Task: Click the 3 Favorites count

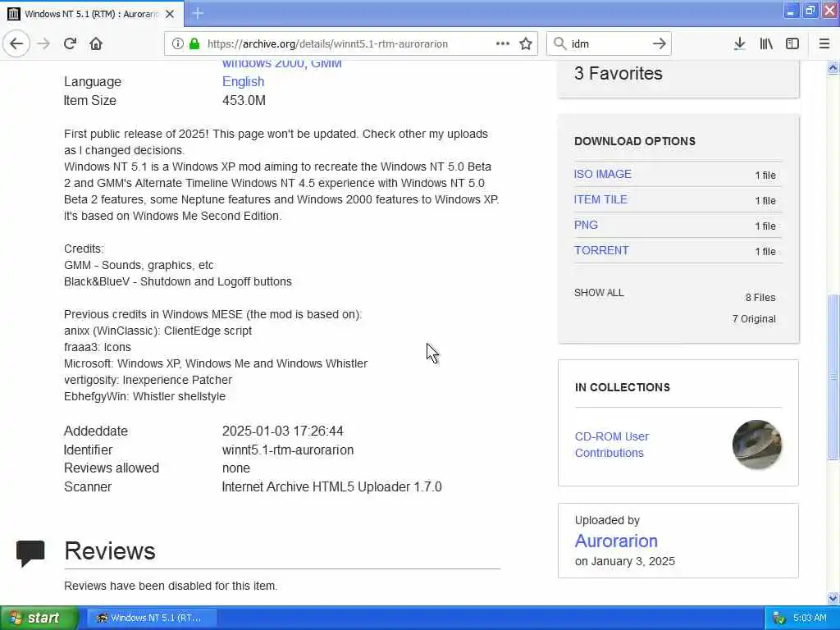Action: pos(619,73)
